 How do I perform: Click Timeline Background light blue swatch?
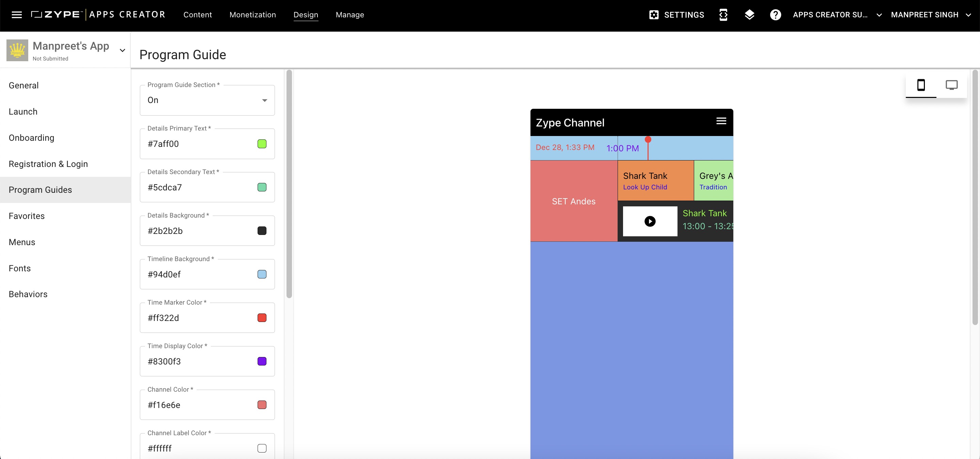click(x=262, y=274)
